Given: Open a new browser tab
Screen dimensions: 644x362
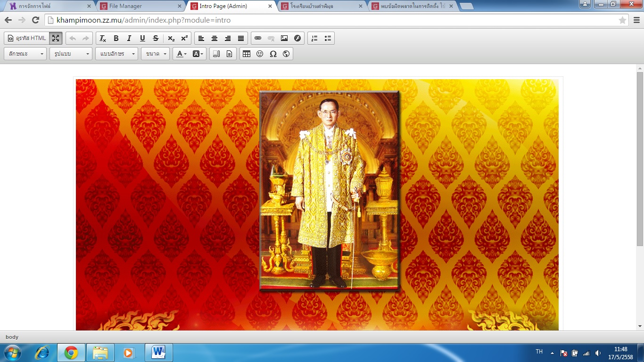Looking at the screenshot, I should (x=467, y=6).
